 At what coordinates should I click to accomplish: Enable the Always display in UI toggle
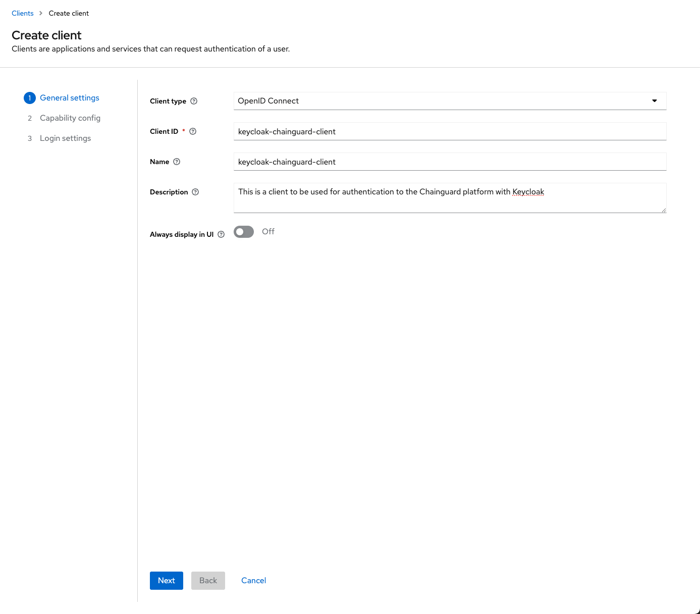pos(243,232)
